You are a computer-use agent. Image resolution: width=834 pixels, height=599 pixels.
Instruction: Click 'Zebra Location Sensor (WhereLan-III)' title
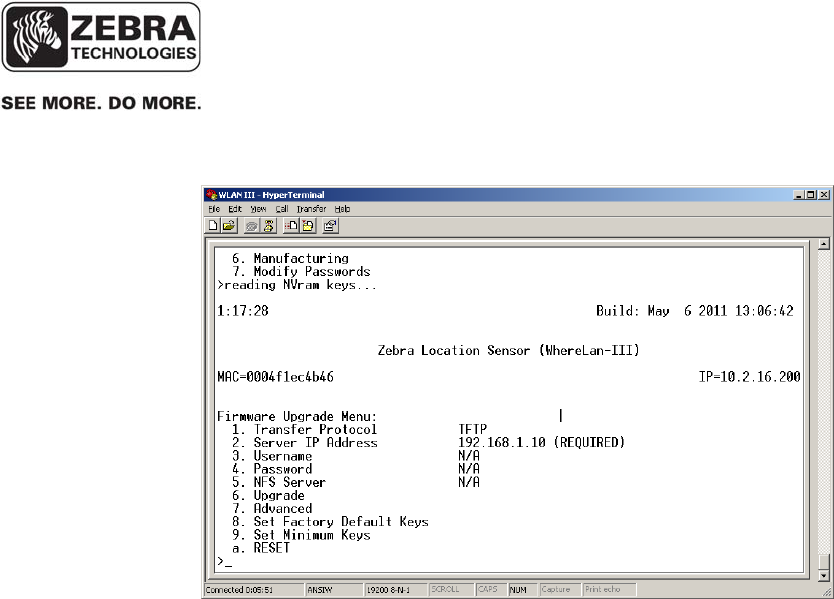tap(508, 351)
